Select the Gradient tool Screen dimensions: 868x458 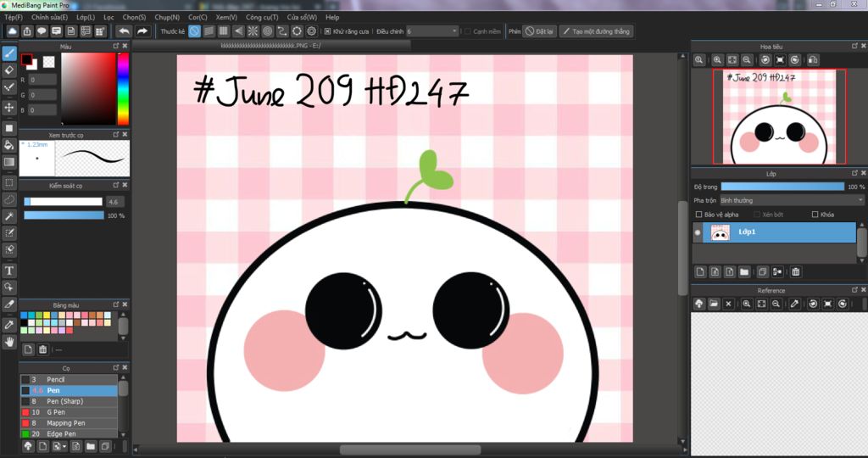point(9,162)
